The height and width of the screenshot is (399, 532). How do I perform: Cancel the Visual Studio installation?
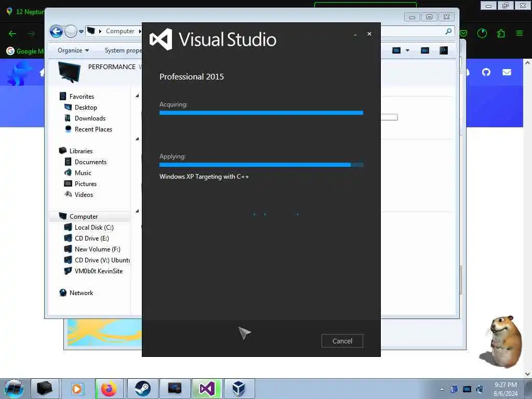(342, 341)
